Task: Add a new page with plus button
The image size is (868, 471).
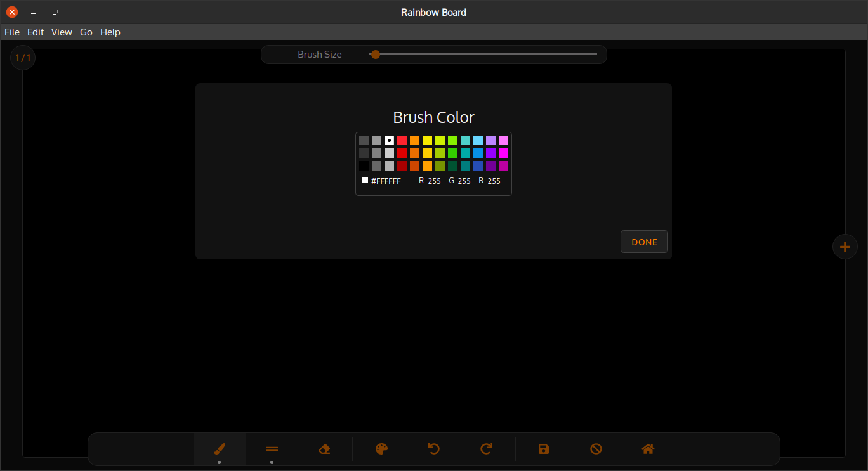Action: coord(845,247)
